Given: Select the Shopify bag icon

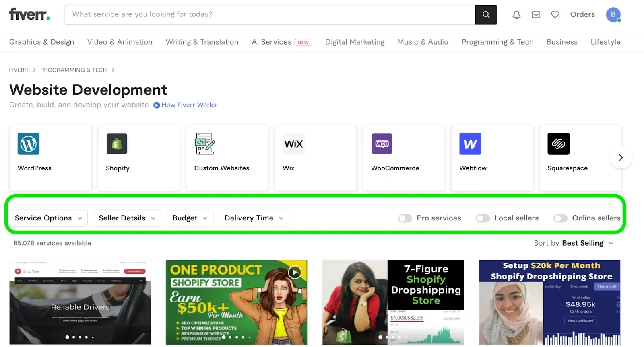Looking at the screenshot, I should coord(117,144).
